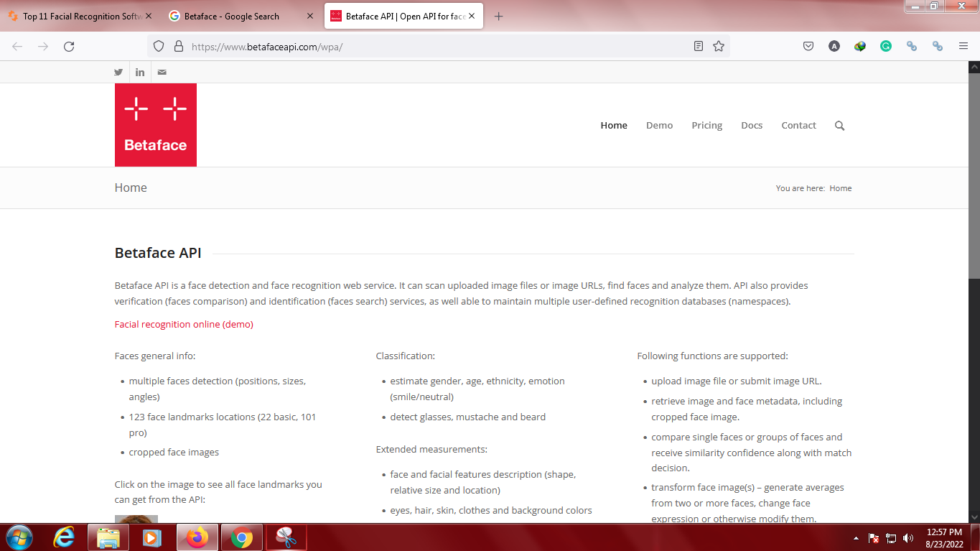Go back using the back arrow
This screenshot has width=980, height=551.
(17, 46)
